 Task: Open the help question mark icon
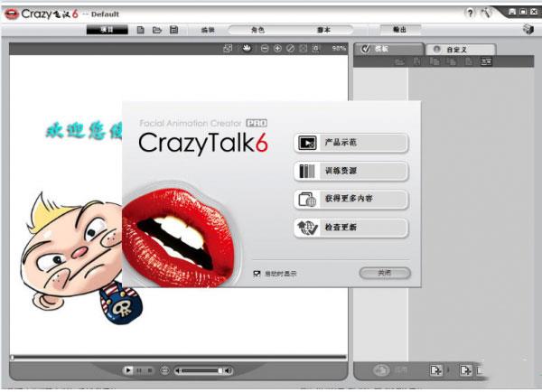tap(470, 14)
